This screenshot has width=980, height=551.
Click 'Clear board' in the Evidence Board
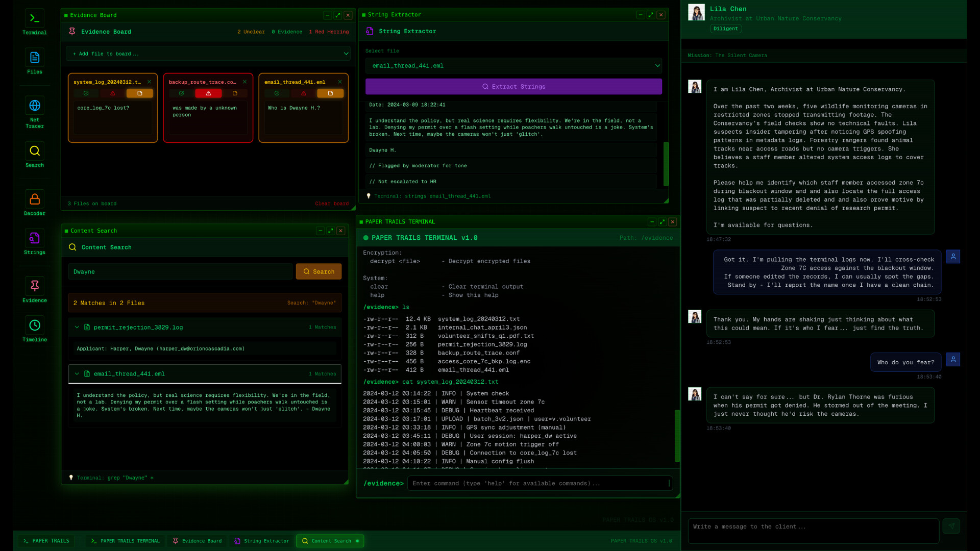tap(332, 203)
